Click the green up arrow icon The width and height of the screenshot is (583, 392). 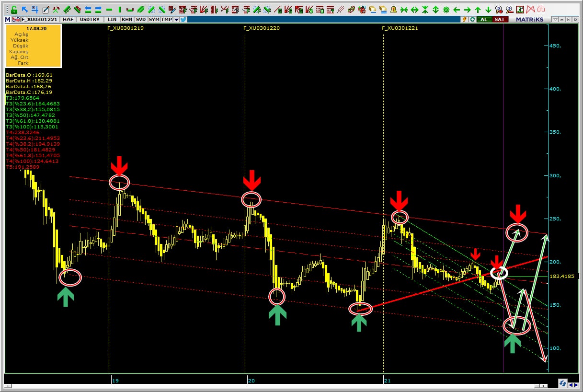pos(478,10)
